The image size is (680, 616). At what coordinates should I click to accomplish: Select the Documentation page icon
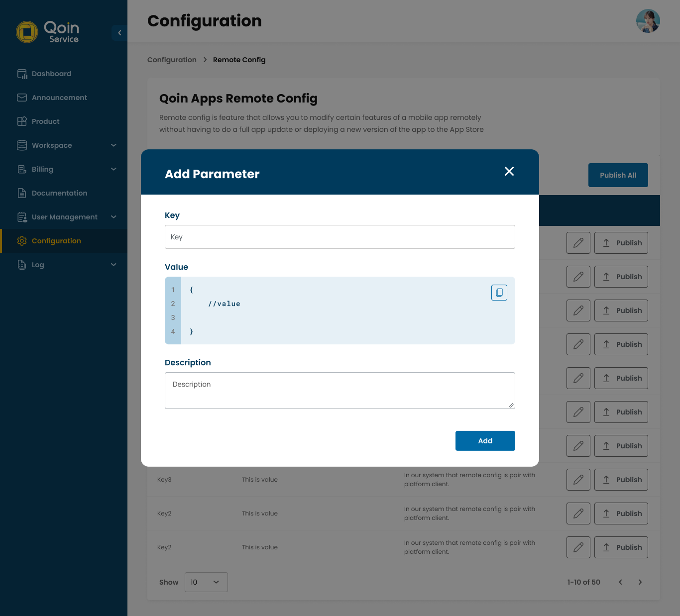click(x=22, y=193)
